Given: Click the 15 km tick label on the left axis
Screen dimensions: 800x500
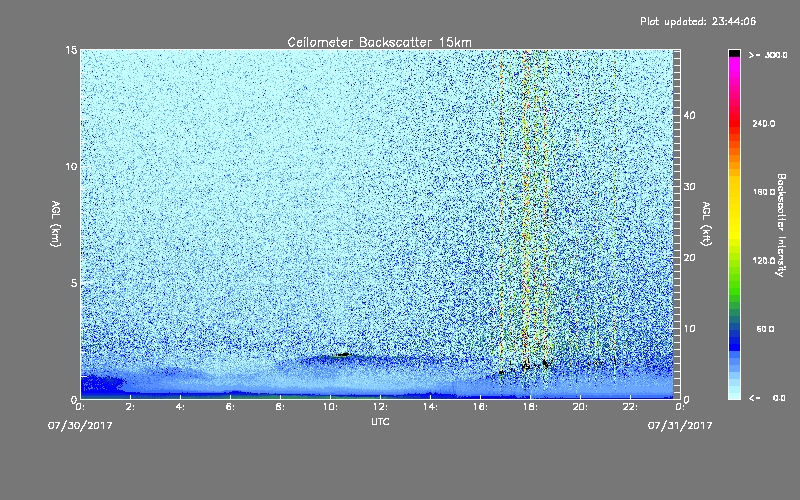Looking at the screenshot, I should pyautogui.click(x=71, y=50).
